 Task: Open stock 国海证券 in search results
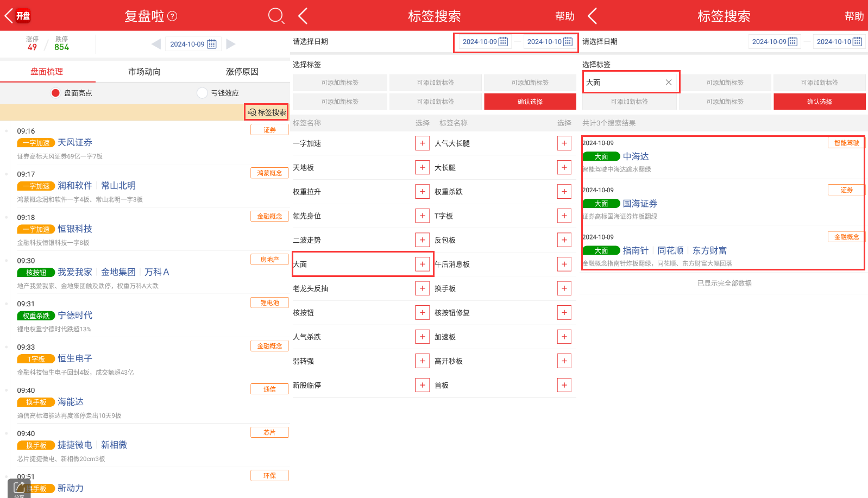(x=640, y=204)
